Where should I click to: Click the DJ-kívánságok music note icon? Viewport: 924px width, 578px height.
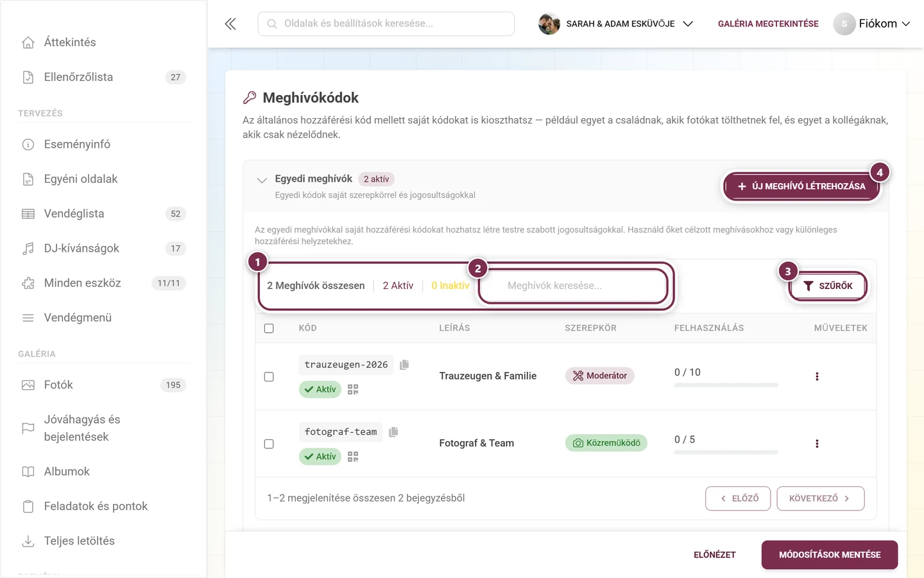click(28, 249)
